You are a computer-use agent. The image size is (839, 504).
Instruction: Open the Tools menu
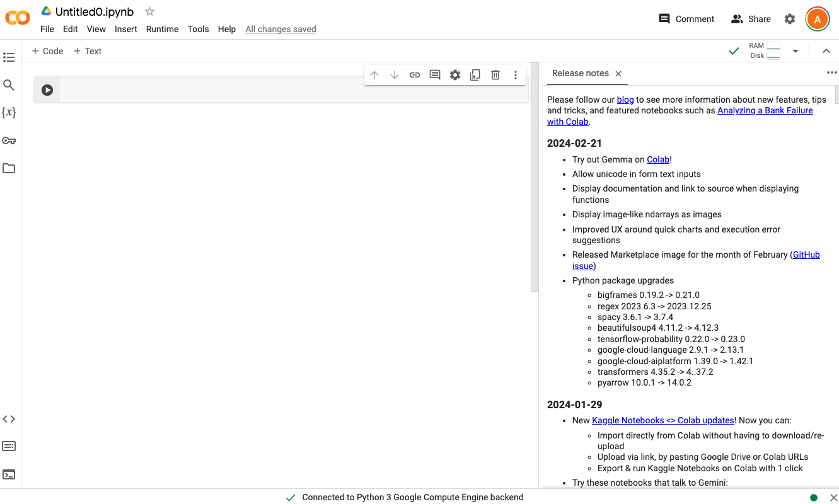(198, 29)
